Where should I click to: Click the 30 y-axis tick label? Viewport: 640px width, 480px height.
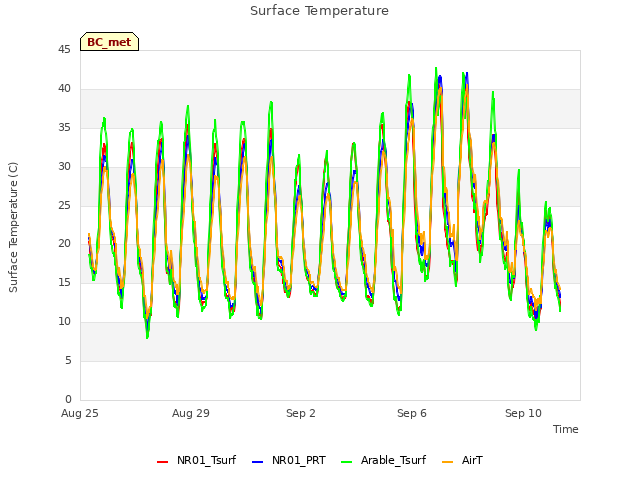point(64,167)
